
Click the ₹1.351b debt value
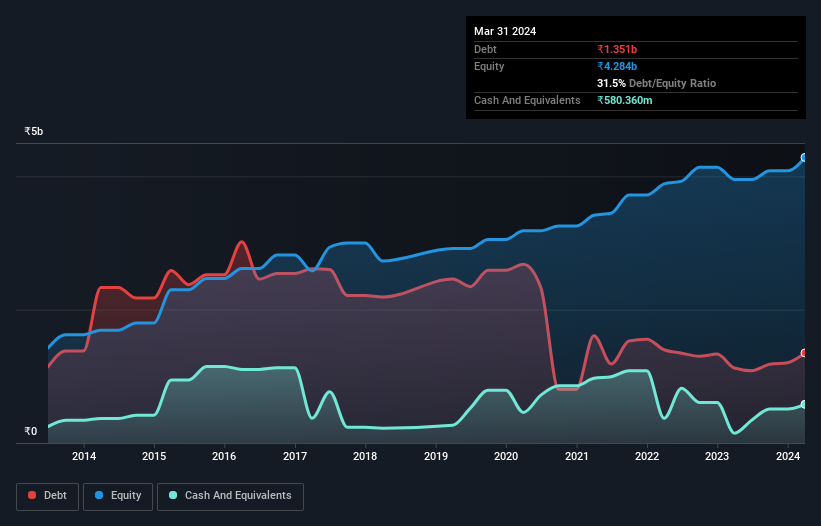point(617,49)
